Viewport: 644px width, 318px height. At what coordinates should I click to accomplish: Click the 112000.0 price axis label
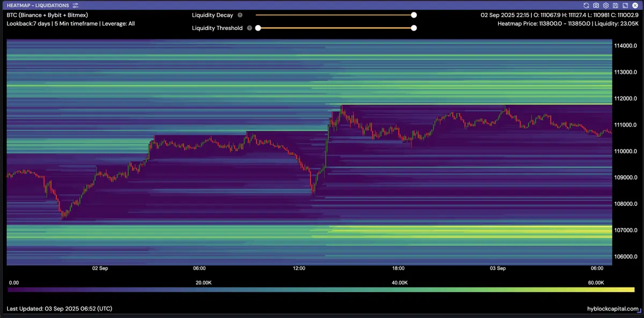point(625,98)
